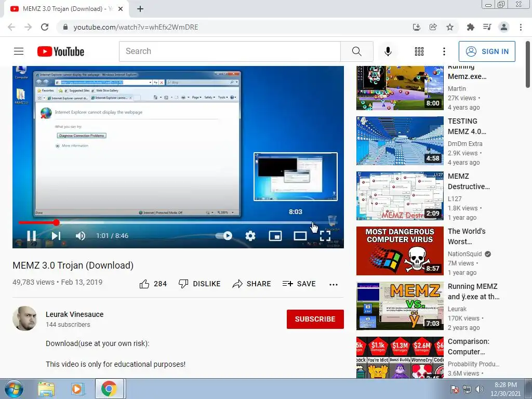Click Chrome icon in taskbar

coord(109,389)
